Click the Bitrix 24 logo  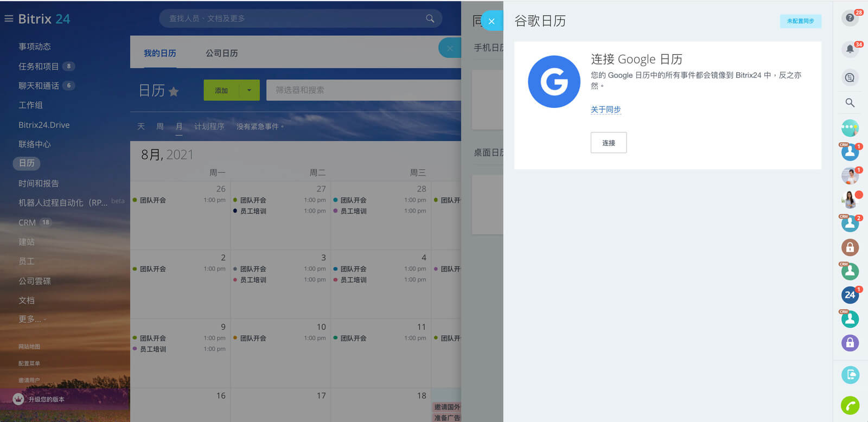(x=44, y=18)
